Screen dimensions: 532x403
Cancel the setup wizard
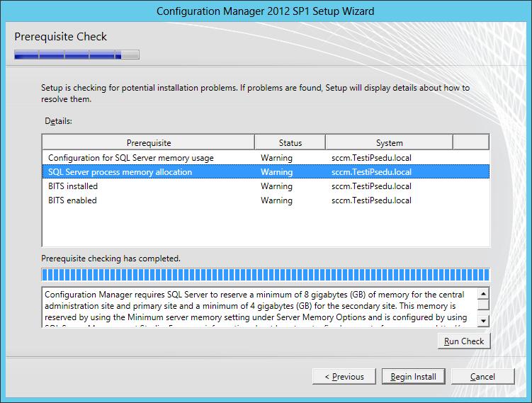[x=483, y=377]
